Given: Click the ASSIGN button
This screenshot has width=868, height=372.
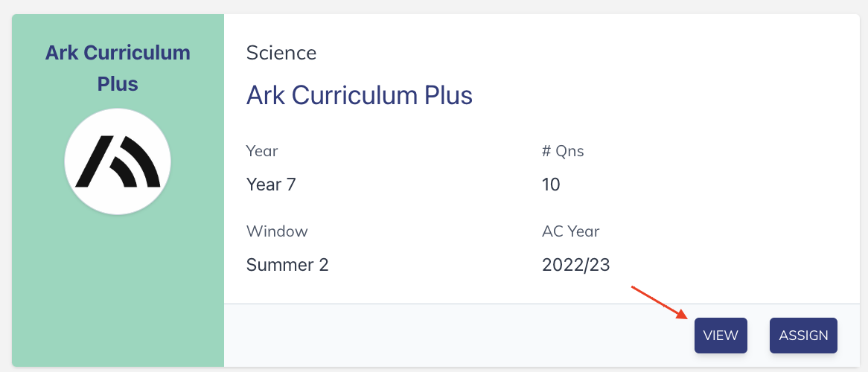Looking at the screenshot, I should click(x=803, y=336).
